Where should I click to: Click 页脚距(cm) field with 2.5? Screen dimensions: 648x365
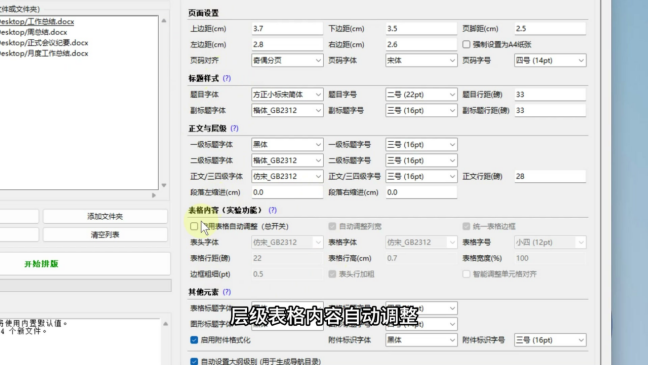(x=550, y=29)
